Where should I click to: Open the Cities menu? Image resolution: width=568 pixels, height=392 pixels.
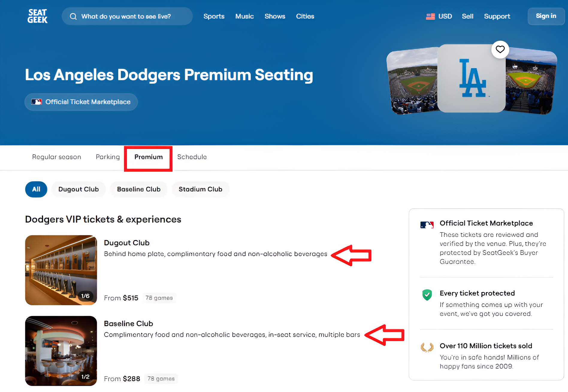[305, 16]
